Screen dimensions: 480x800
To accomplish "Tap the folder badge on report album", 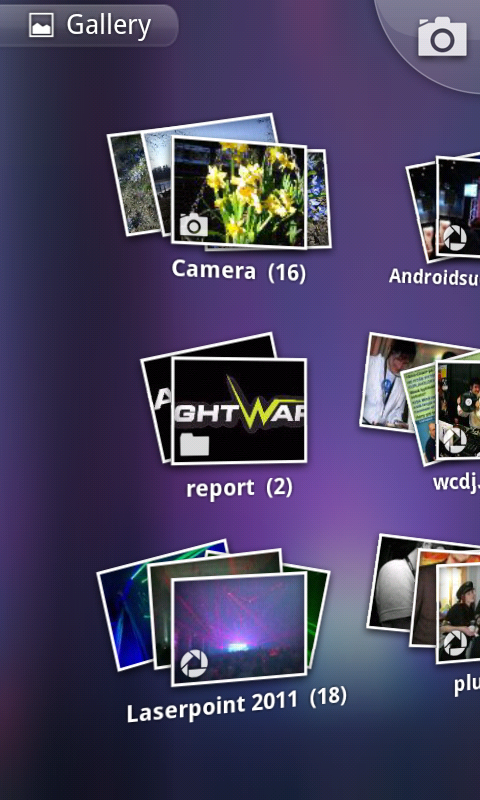I will coord(194,444).
